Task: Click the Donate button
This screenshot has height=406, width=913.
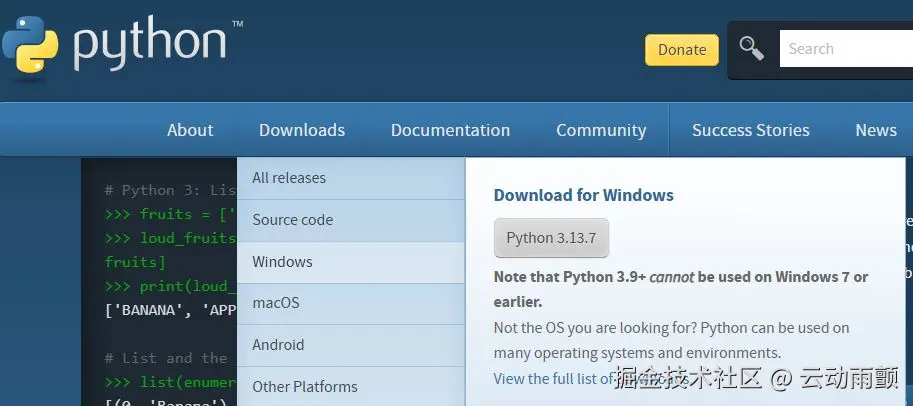Action: pyautogui.click(x=682, y=50)
